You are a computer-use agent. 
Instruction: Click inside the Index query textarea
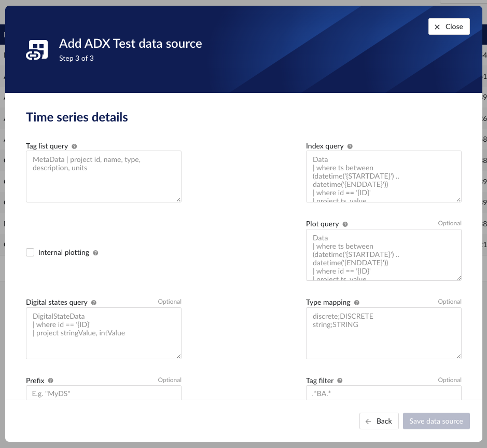(x=384, y=177)
